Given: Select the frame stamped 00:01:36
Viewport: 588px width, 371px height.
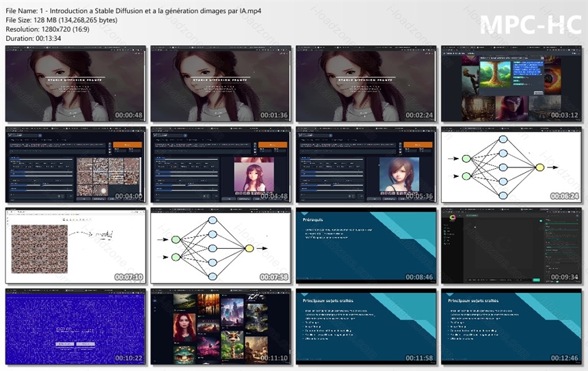Looking at the screenshot, I should click(221, 83).
